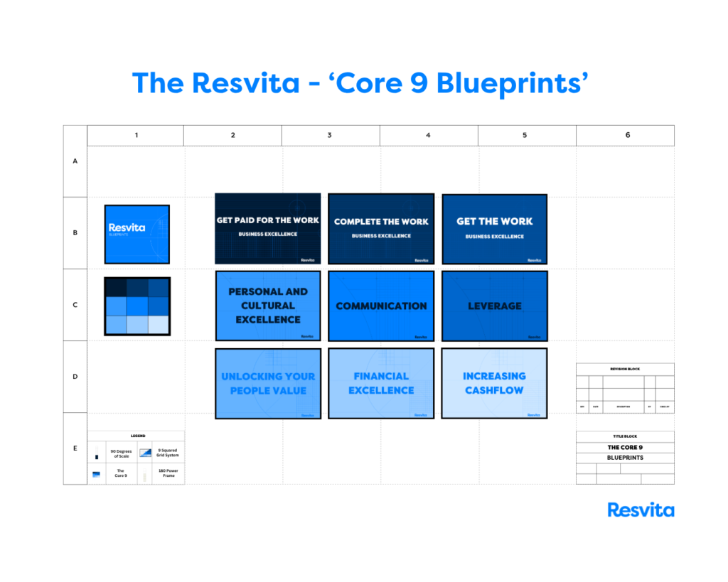Open the Resvita Blueprints cover tile
The height and width of the screenshot is (582, 728).
(136, 234)
